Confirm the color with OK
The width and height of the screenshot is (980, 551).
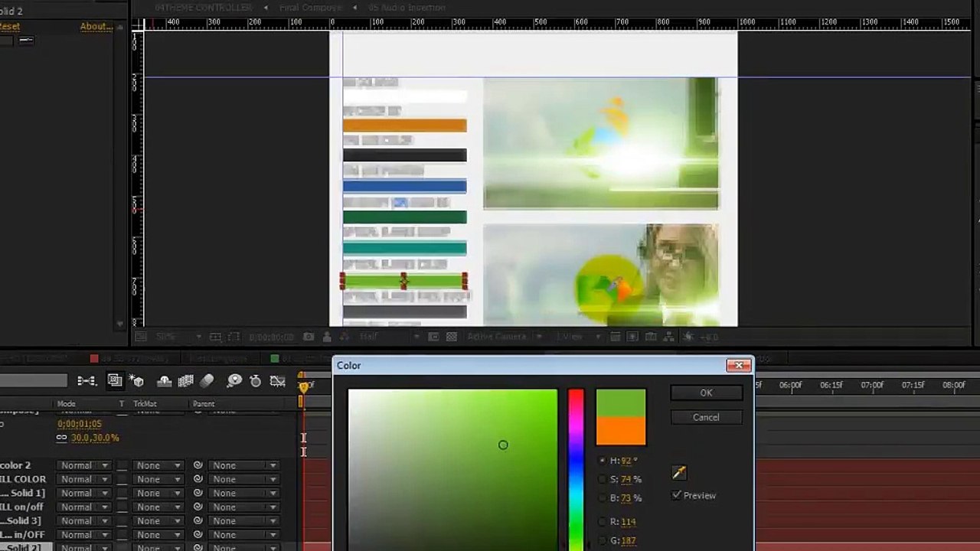[706, 393]
